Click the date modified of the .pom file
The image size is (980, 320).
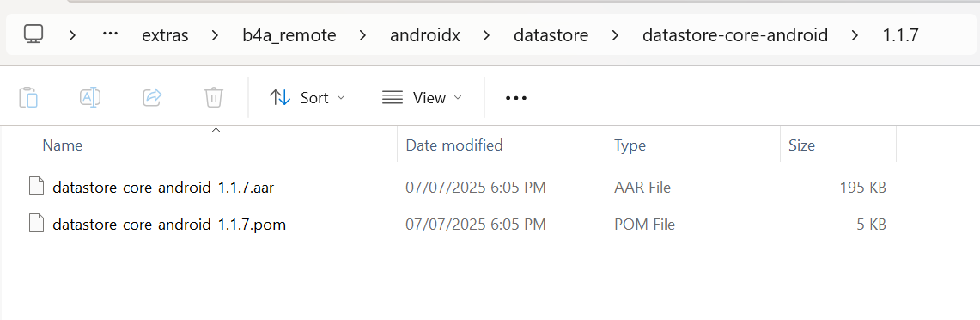[476, 224]
